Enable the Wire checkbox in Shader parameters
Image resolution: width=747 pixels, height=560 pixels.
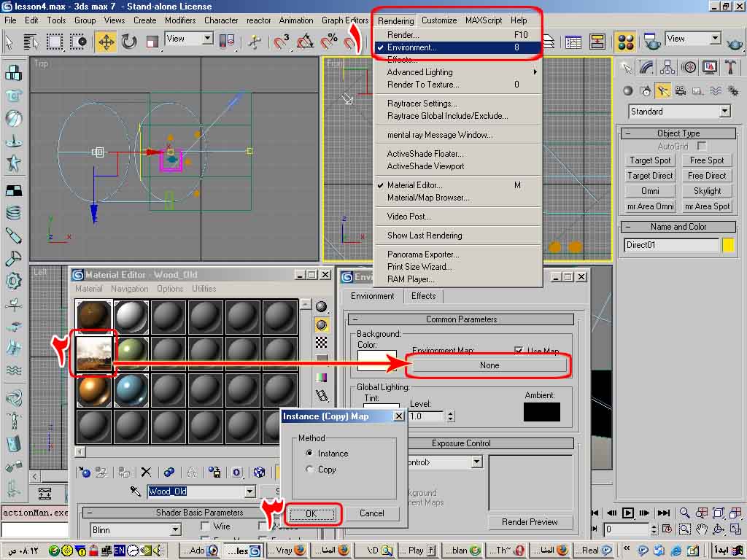pos(205,526)
